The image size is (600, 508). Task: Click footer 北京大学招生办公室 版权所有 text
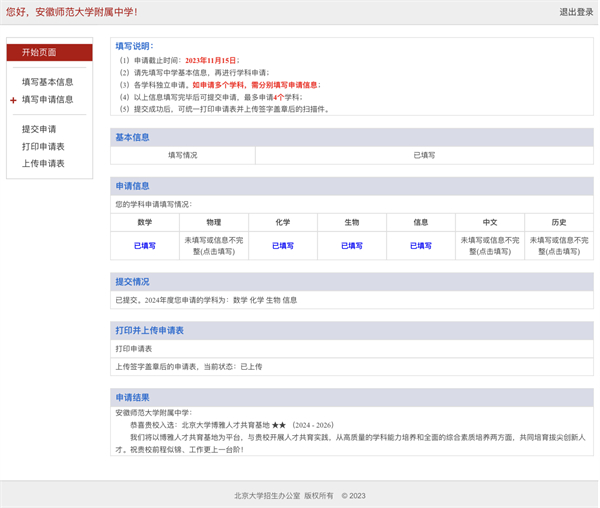coord(284,496)
